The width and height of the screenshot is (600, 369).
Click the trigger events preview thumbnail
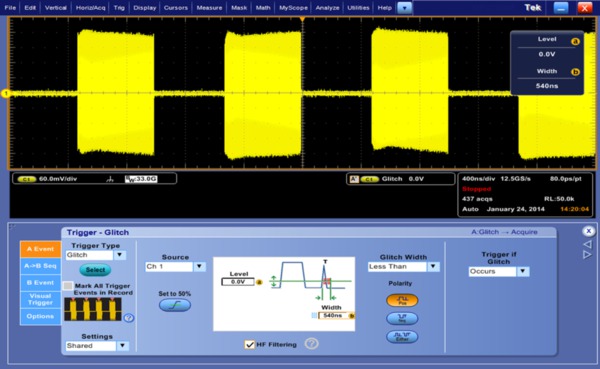point(93,309)
